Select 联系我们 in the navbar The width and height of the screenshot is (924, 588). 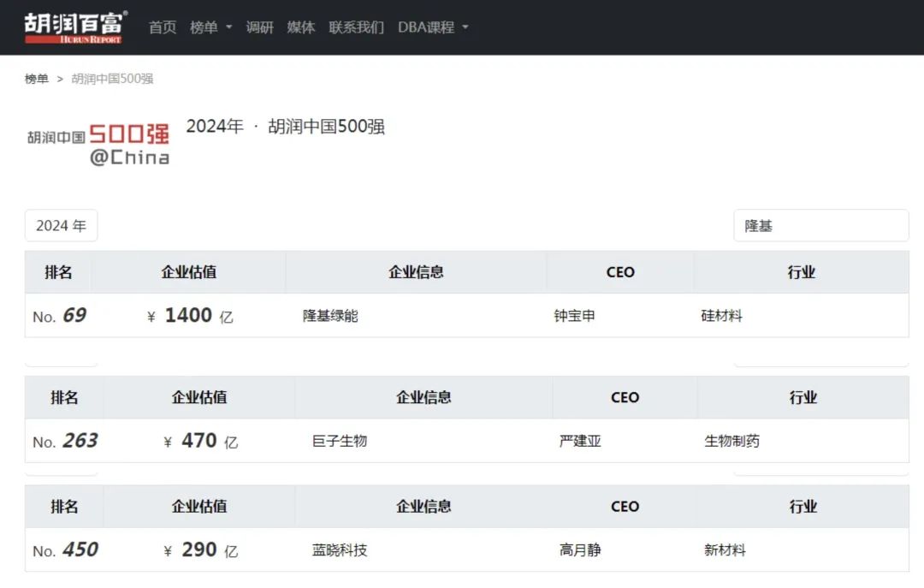point(357,27)
